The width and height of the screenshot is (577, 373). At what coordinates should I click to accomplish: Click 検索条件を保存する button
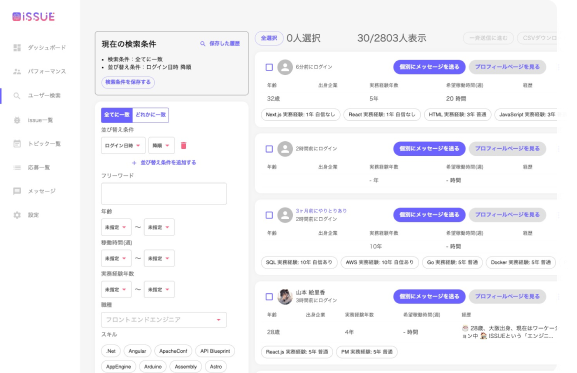point(128,82)
